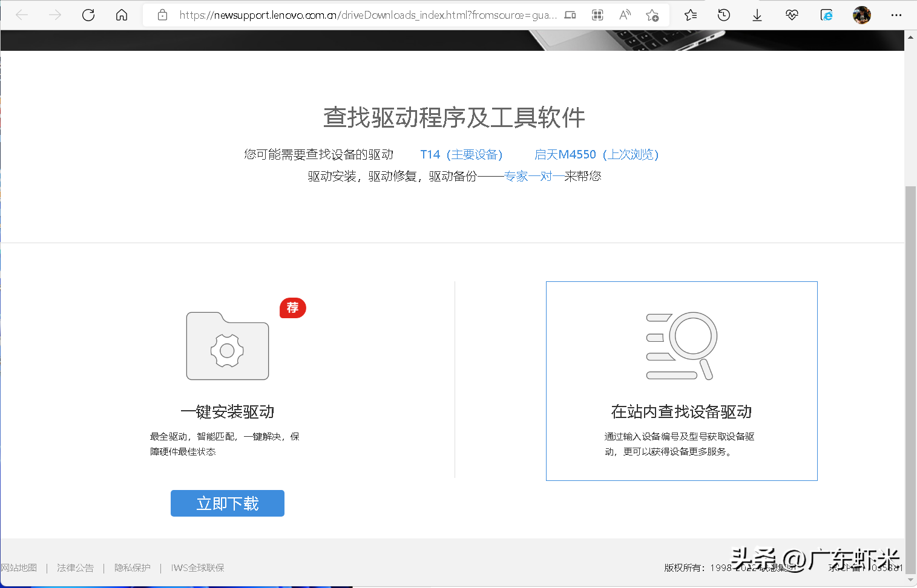Viewport: 917px width, 588px height.
Task: Open the Downloads icon
Action: click(757, 15)
